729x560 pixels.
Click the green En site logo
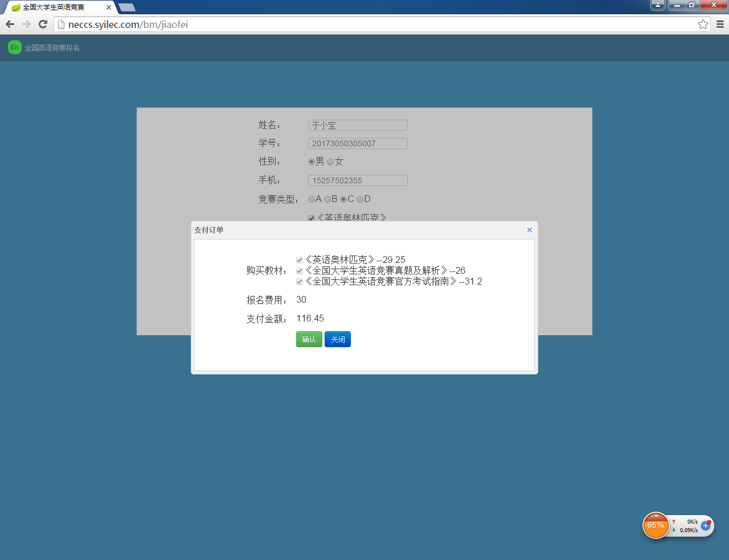point(14,47)
